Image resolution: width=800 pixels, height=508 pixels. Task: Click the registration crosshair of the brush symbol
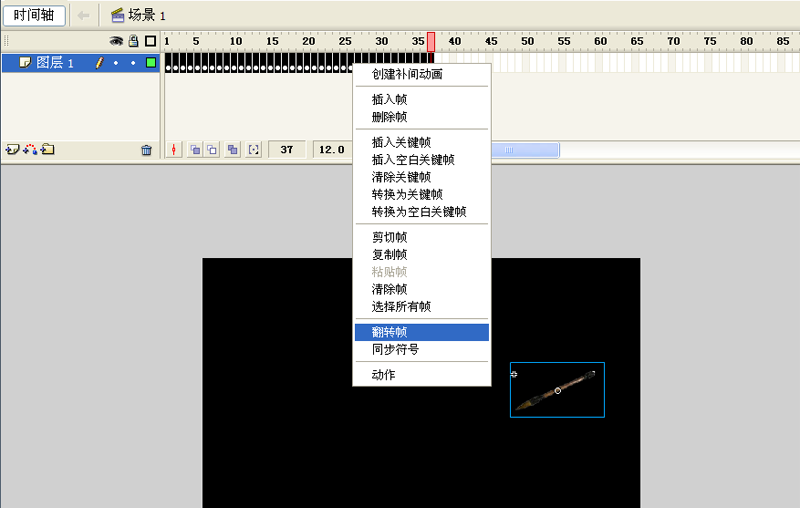[514, 374]
